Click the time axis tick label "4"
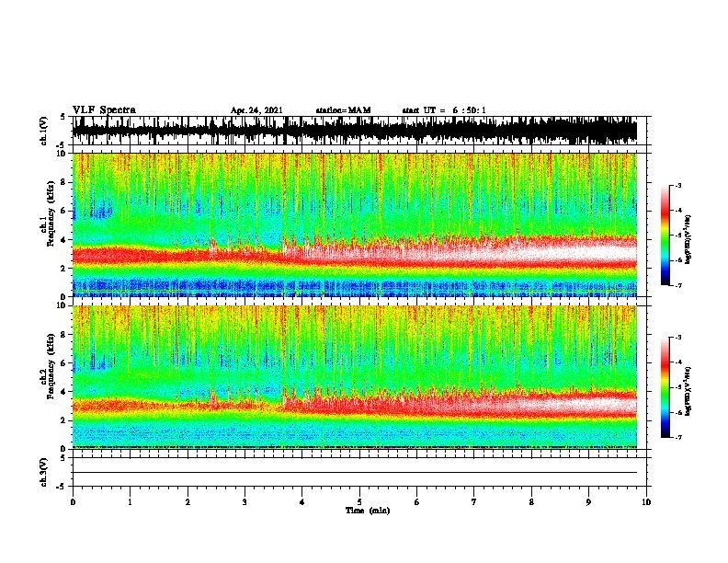The image size is (728, 563). point(301,502)
